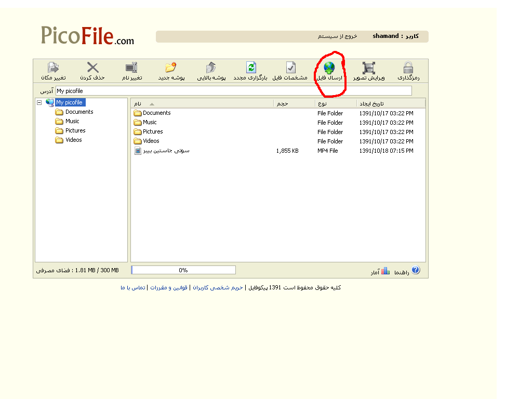The width and height of the screenshot is (532, 399).
Task: Open the help question mark icon
Action: click(x=415, y=270)
